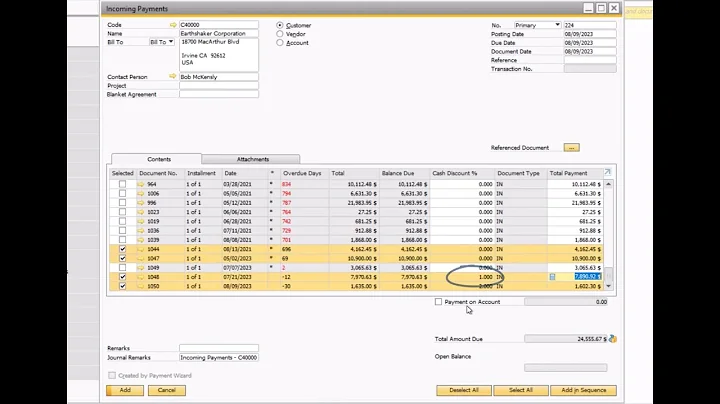Click the table scrollbar up arrow

click(608, 184)
